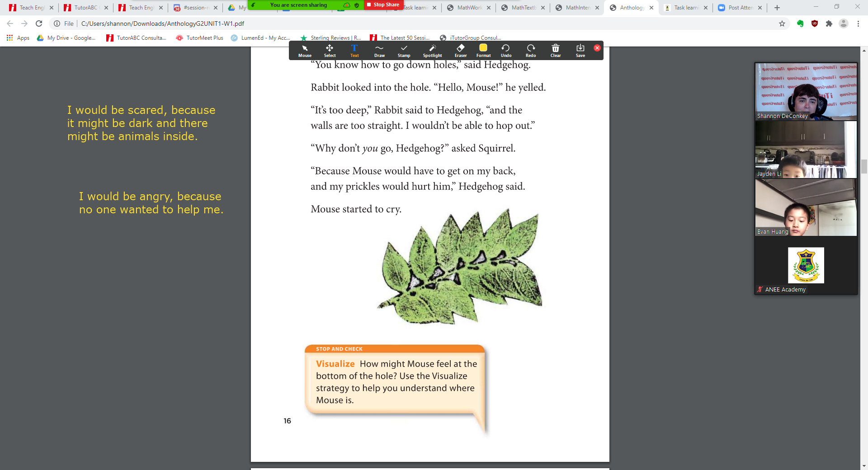Close the Anthology tab
868x470 pixels.
click(651, 8)
